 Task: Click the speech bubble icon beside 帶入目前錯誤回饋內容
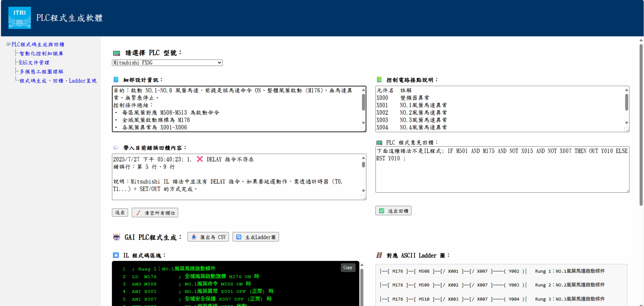pos(116,148)
